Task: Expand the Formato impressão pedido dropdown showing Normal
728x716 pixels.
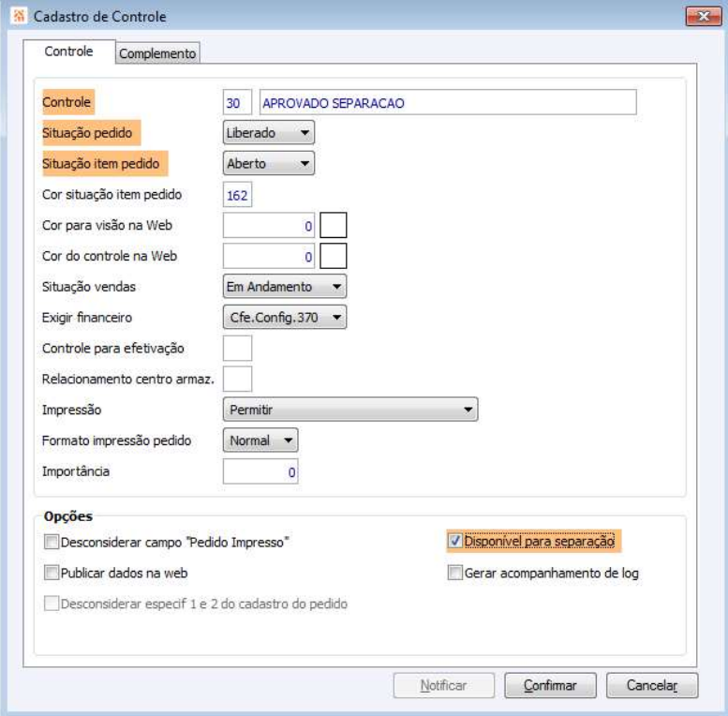Action: [x=260, y=440]
